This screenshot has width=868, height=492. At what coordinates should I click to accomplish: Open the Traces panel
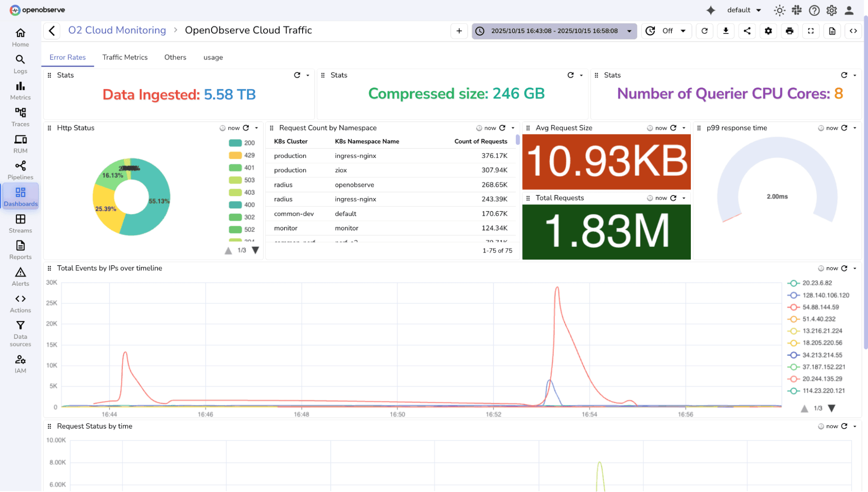(x=20, y=116)
